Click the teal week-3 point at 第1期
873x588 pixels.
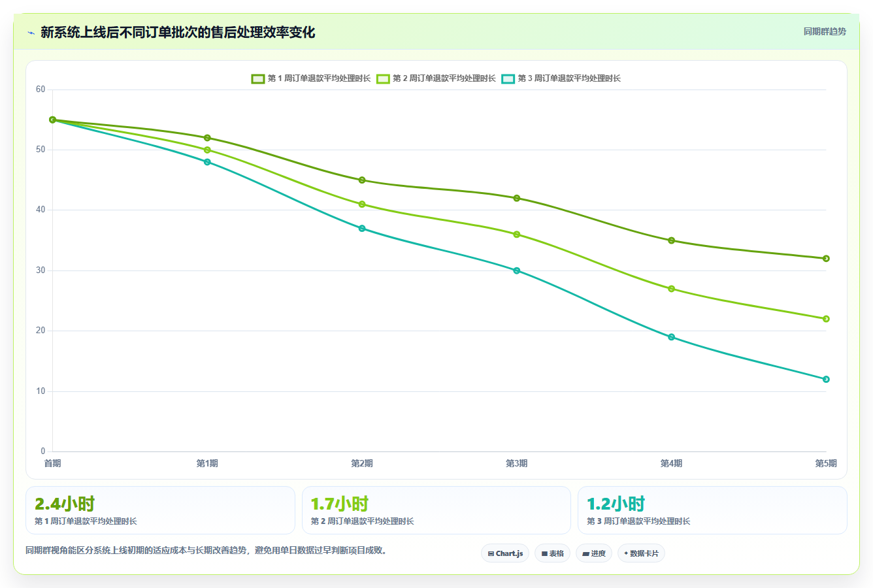click(x=207, y=162)
